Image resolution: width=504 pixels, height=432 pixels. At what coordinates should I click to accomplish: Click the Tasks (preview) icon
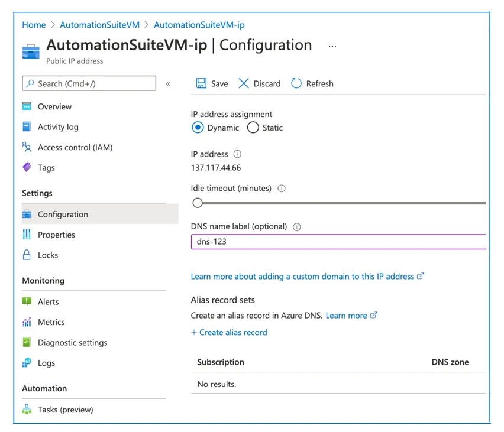tap(27, 409)
